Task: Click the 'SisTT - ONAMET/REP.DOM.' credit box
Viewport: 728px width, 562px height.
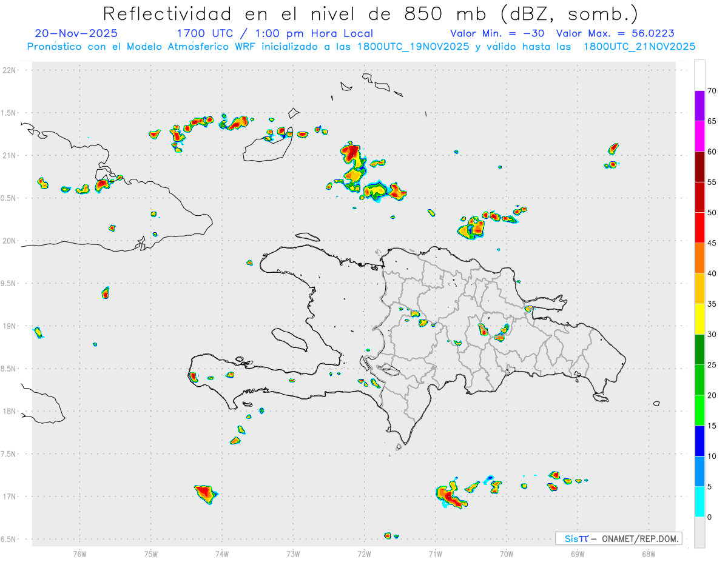Action: click(618, 538)
